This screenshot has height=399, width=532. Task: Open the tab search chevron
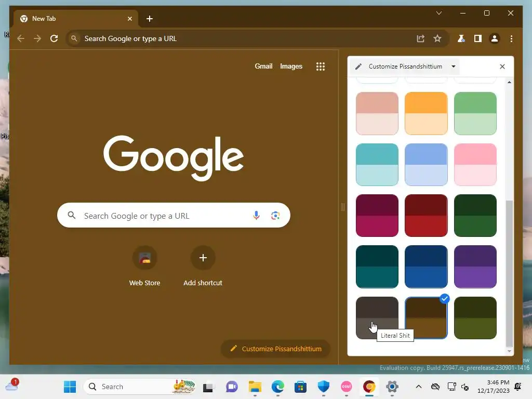click(x=438, y=13)
